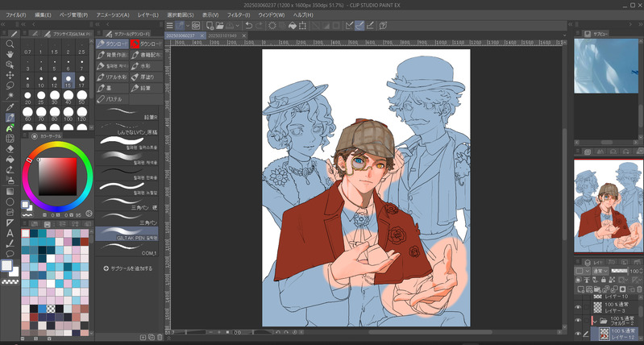Select the magnifier zoom tool
Screen dimensions: 644x345
(x=10, y=44)
